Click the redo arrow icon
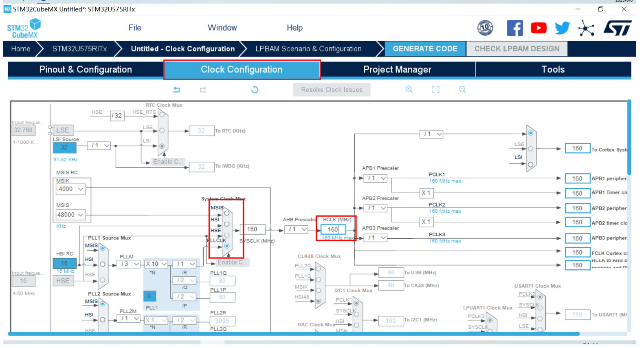 click(x=203, y=90)
